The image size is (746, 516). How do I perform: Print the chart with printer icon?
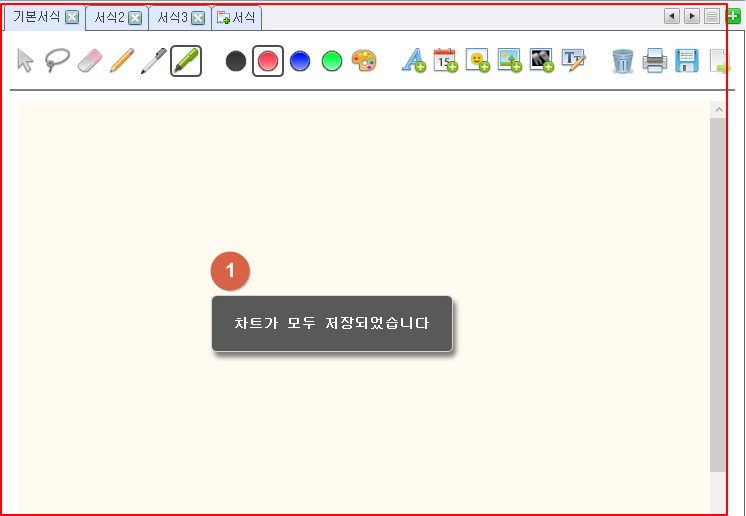point(655,61)
